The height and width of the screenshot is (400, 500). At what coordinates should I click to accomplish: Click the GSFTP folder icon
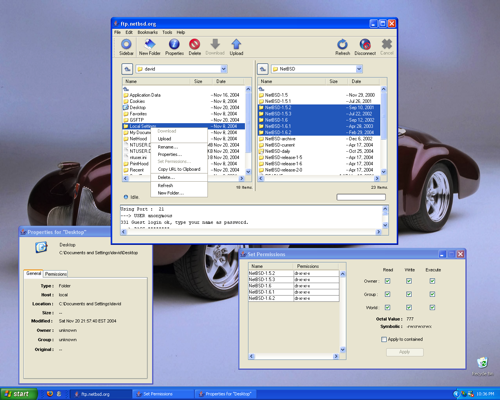click(x=126, y=120)
